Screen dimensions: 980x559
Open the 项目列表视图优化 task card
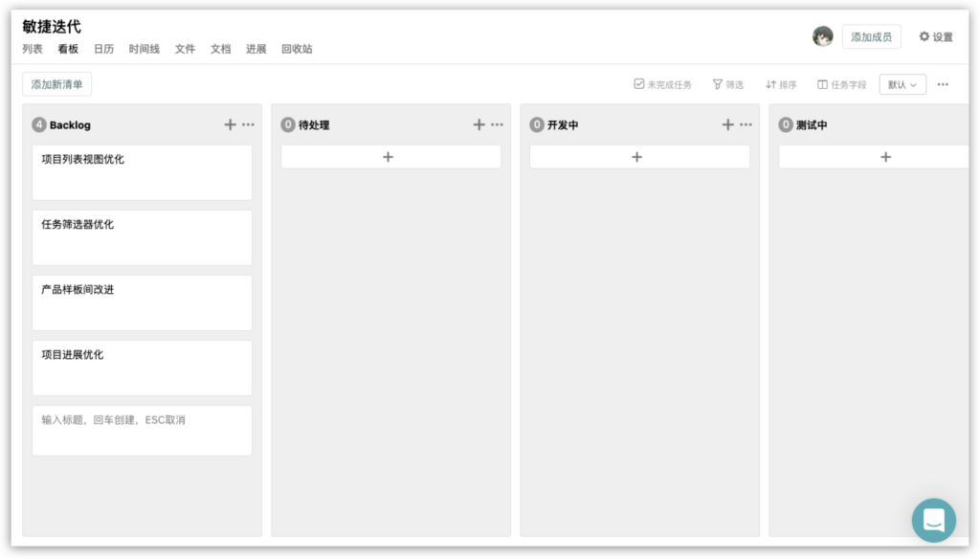(142, 172)
